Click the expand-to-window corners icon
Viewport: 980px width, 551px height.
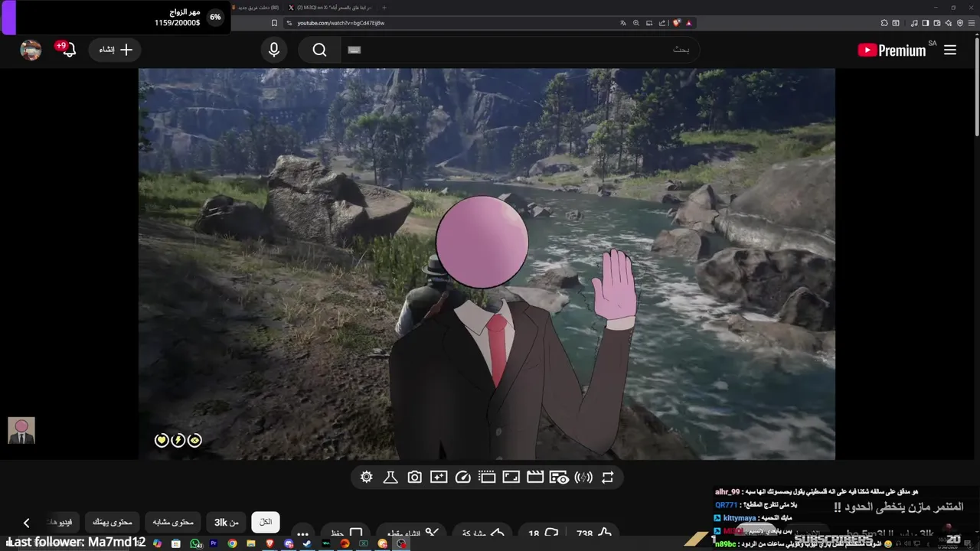[511, 478]
